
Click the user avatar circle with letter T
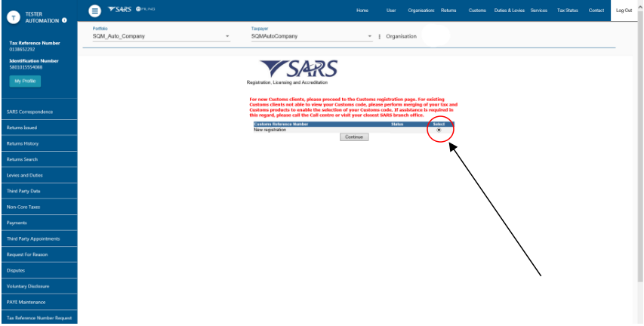14,16
